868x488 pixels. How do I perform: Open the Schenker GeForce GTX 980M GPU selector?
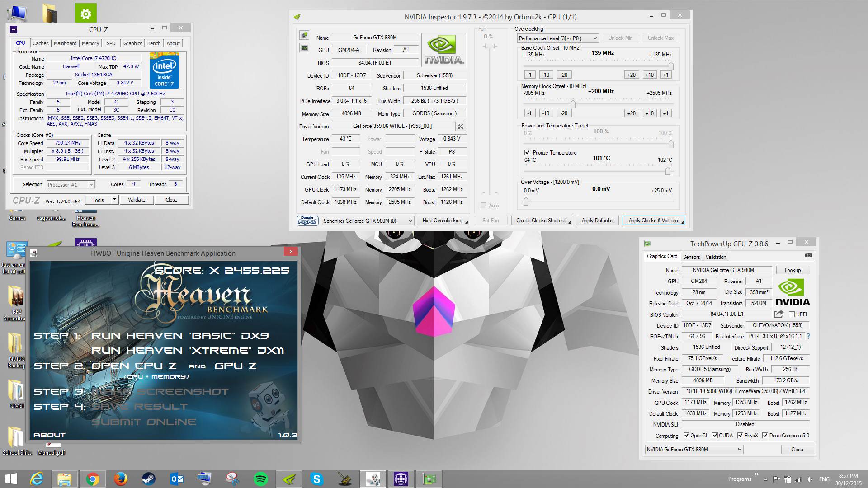click(x=368, y=221)
